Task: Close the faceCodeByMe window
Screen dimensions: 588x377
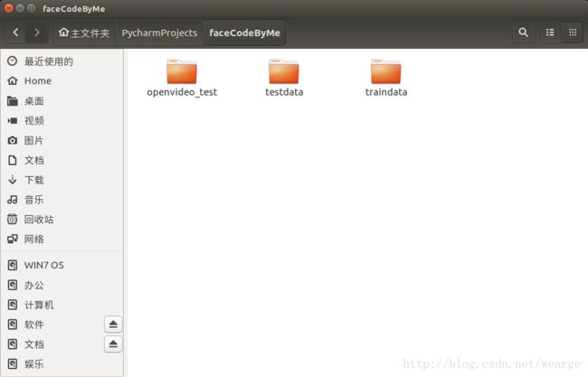Action: (x=9, y=8)
